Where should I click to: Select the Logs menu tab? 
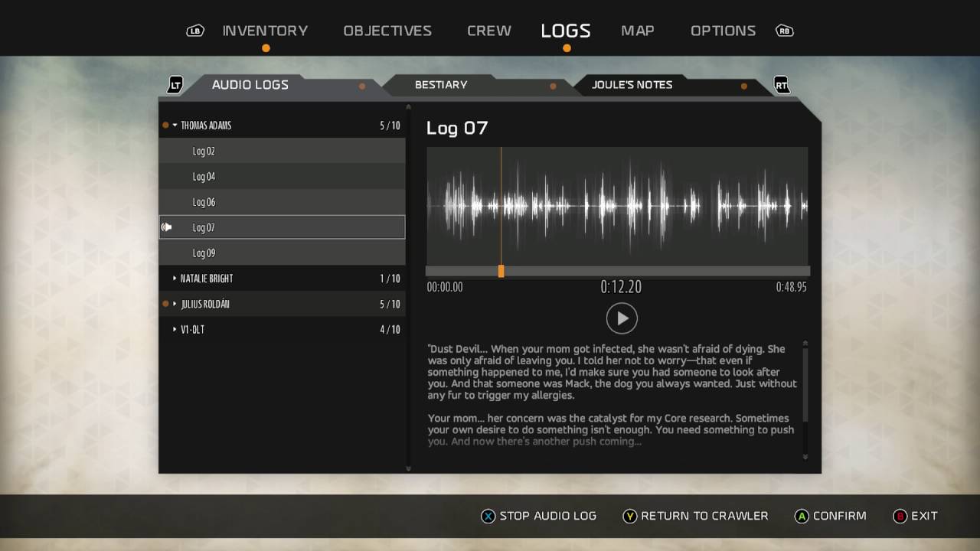click(x=566, y=31)
